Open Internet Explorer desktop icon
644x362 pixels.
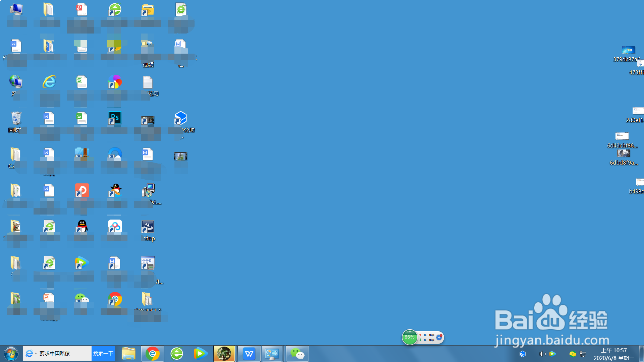click(x=49, y=82)
